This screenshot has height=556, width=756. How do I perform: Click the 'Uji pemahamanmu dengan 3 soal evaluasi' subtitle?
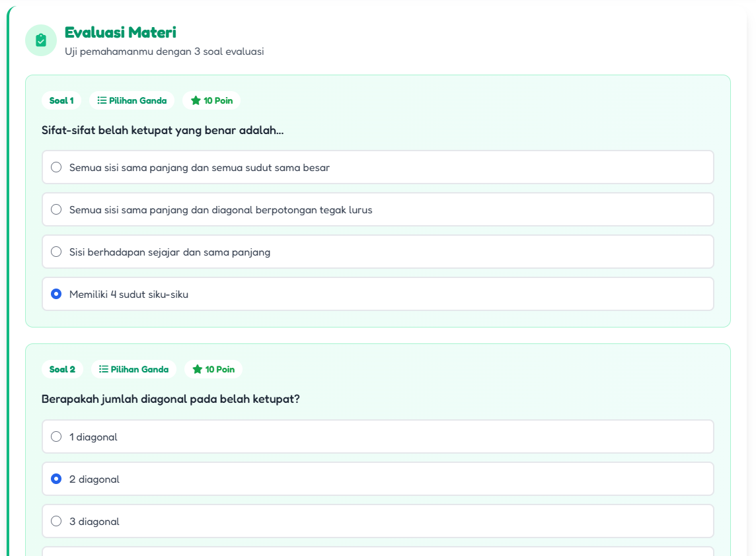(164, 52)
